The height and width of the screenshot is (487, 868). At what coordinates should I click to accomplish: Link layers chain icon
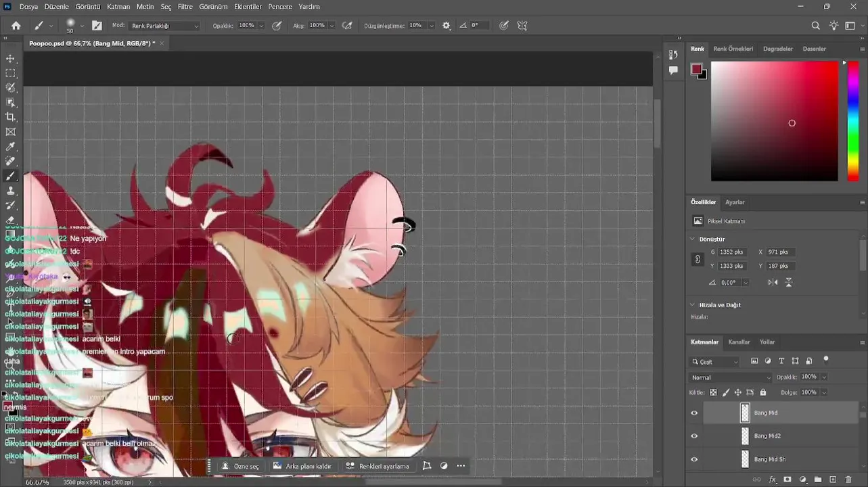(757, 480)
